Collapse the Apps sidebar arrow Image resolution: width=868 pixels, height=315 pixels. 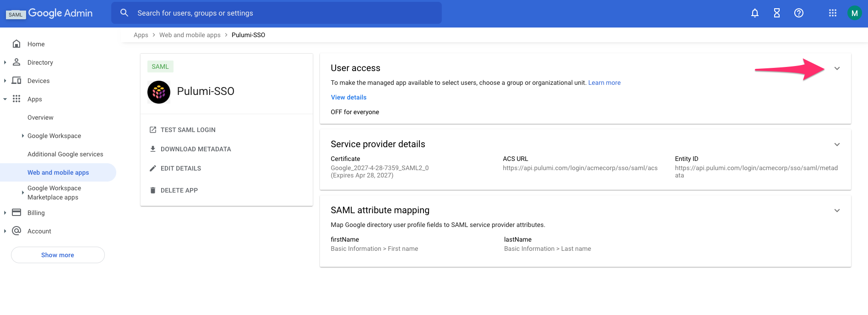point(5,99)
